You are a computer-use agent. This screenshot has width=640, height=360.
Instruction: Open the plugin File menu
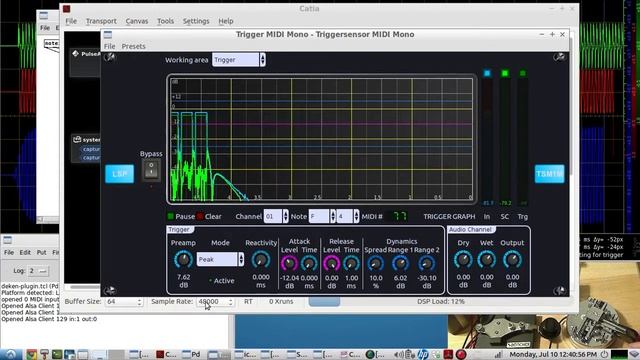tap(109, 46)
